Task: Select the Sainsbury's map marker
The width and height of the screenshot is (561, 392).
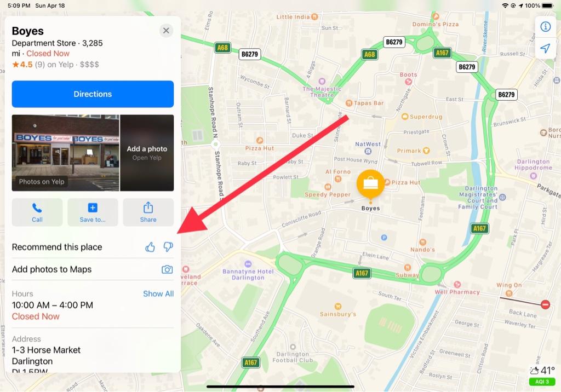Action: [337, 306]
